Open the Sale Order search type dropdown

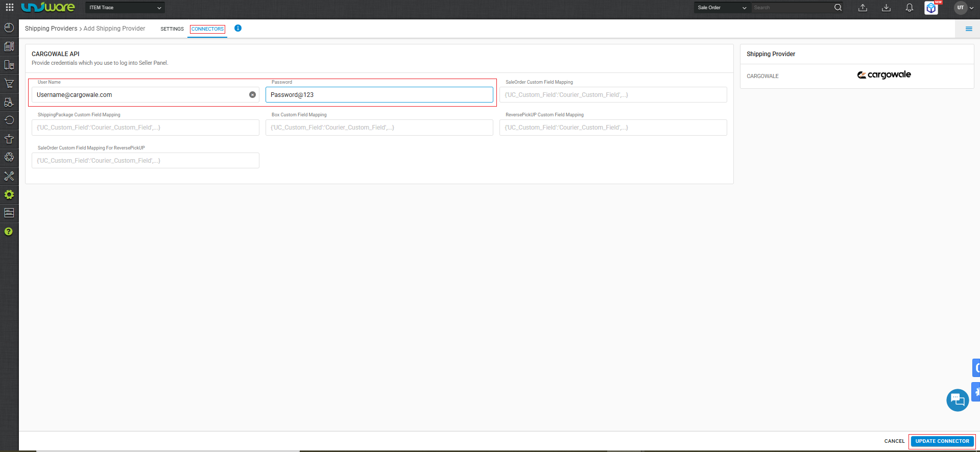coord(722,8)
